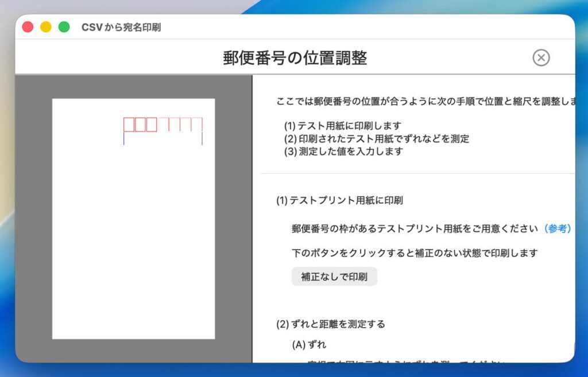Click the step (3) 測定した値を入力します line

343,151
